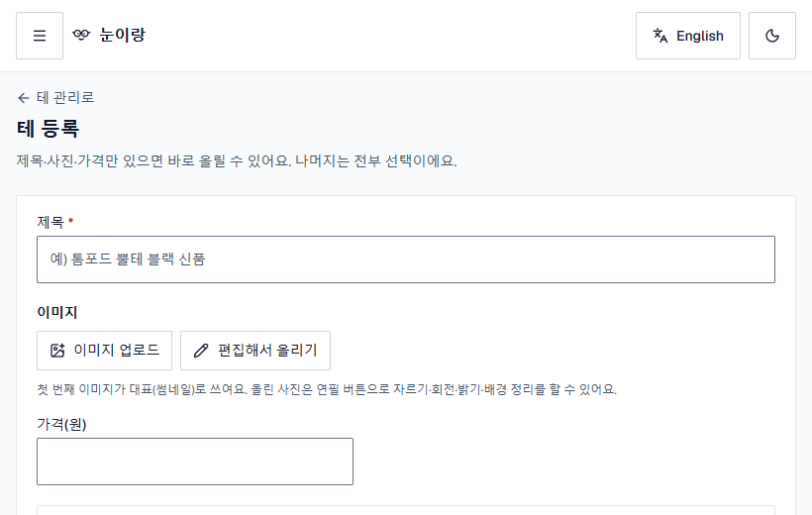812x515 pixels.
Task: Click the glasses logo icon
Action: [x=81, y=35]
